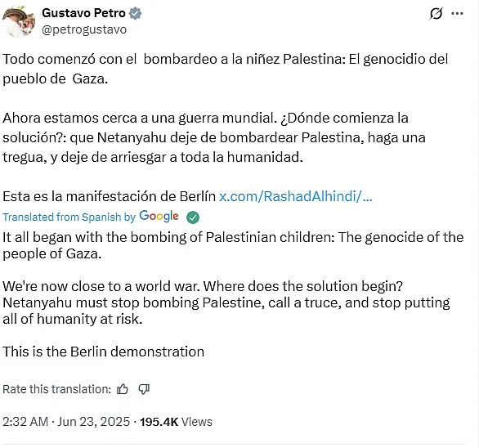Click the Grok slashed-circle icon
Screen dimensions: 479x448
(436, 13)
